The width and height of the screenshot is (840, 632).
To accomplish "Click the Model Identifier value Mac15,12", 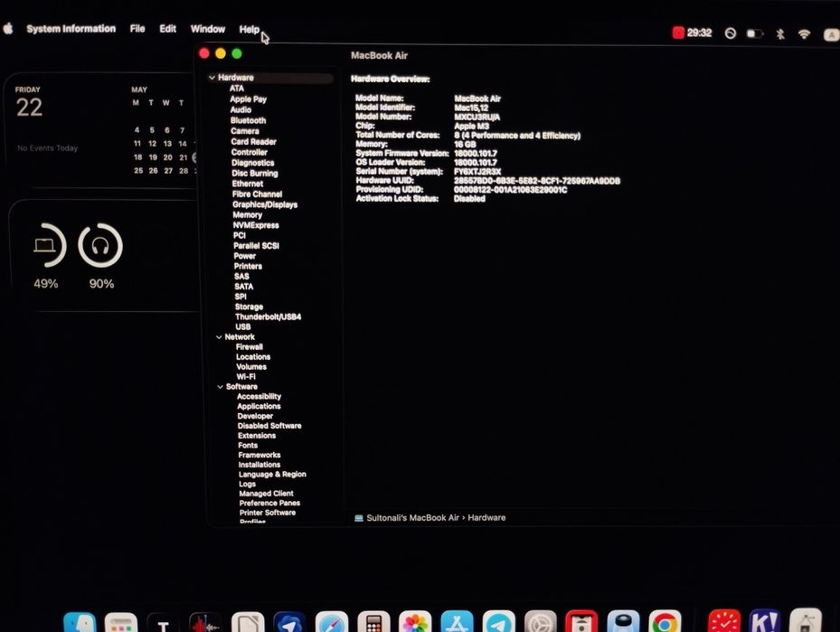I will coord(471,108).
